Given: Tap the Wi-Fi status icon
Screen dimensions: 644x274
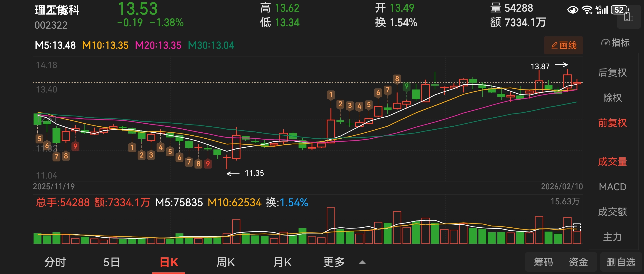Looking at the screenshot, I should click(587, 10).
